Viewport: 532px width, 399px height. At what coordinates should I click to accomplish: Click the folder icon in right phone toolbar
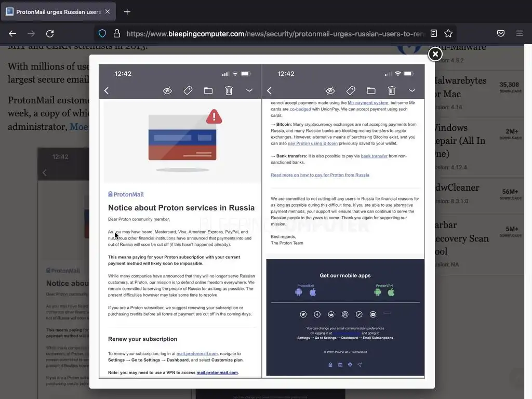tap(371, 90)
